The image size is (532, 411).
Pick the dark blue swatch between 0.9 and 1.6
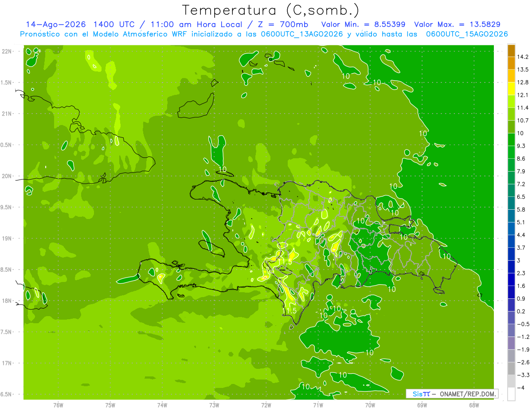point(511,293)
